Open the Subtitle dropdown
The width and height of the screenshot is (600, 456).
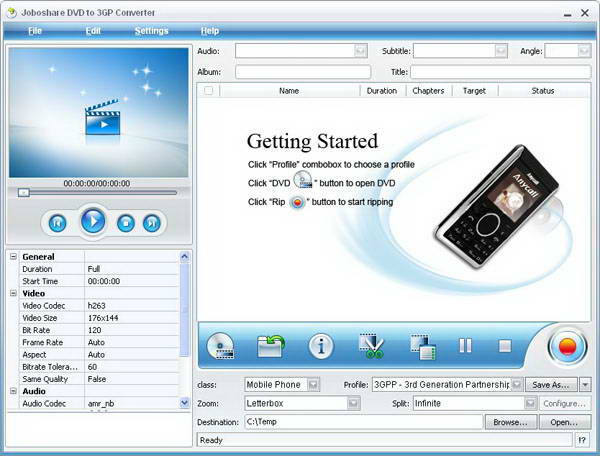click(x=501, y=51)
